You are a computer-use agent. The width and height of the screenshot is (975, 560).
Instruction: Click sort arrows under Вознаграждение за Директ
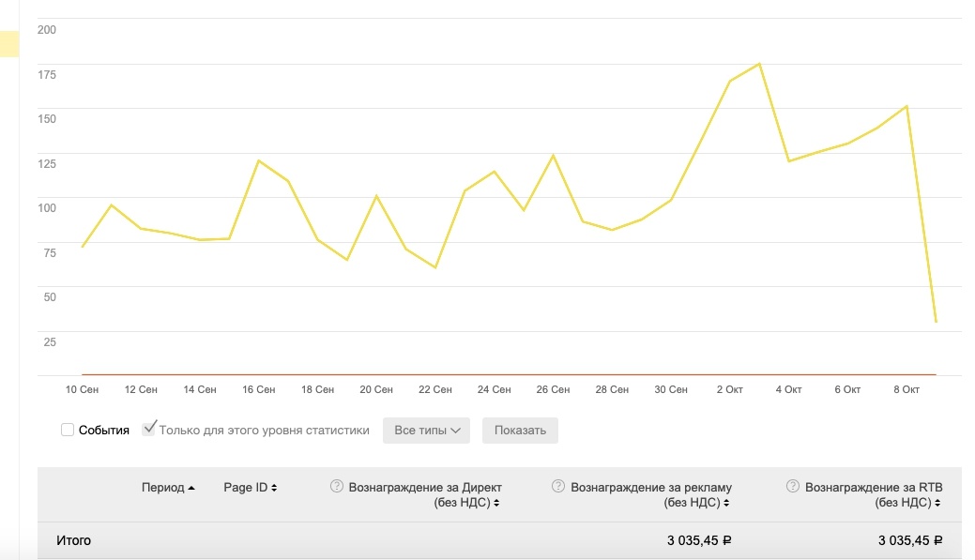coord(495,504)
